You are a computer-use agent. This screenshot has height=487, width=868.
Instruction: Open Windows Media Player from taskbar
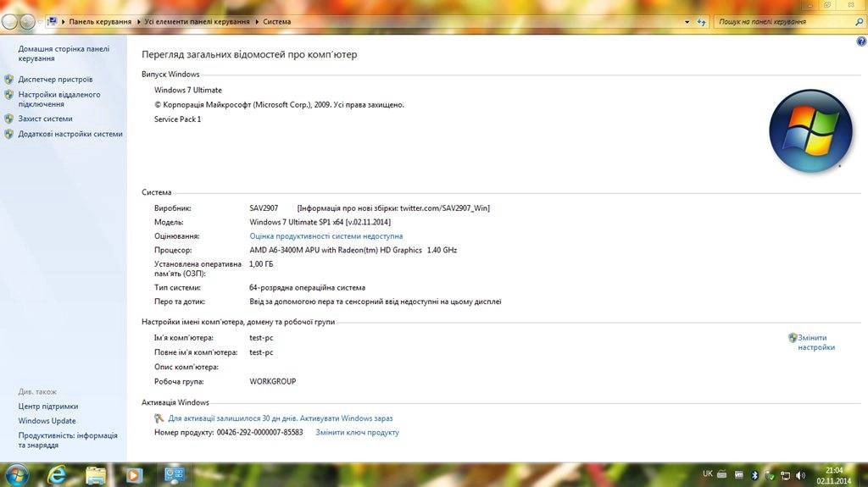[x=134, y=475]
